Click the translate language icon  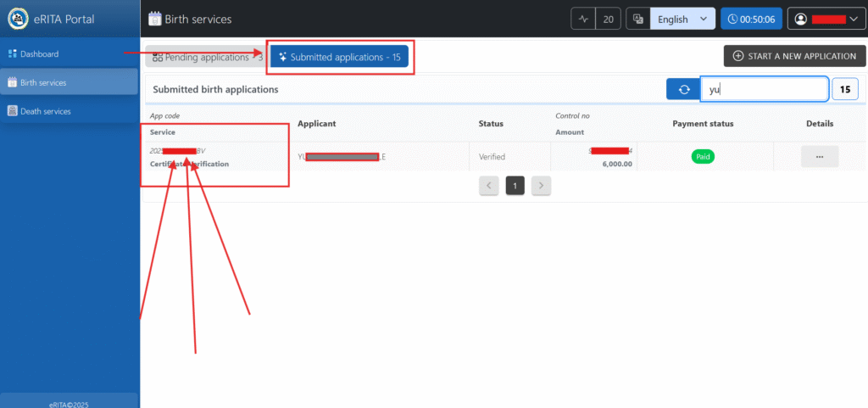tap(638, 19)
